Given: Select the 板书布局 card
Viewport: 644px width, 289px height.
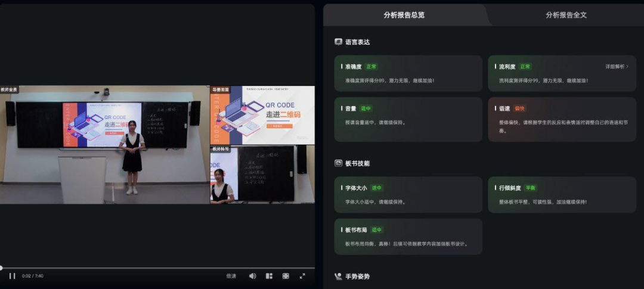Looking at the screenshot, I should pos(408,237).
